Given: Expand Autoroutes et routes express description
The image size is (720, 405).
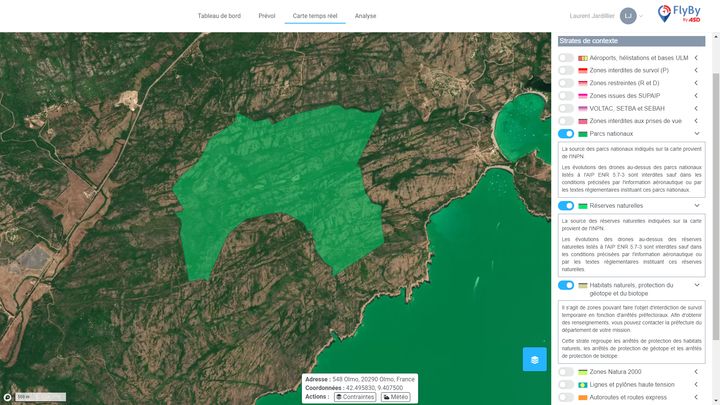Looking at the screenshot, I should point(697,397).
